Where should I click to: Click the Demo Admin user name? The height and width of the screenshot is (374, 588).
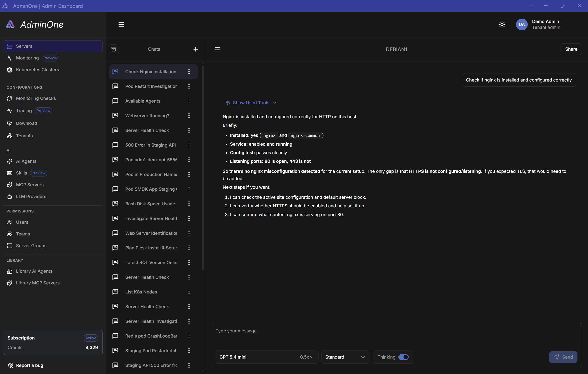click(545, 22)
